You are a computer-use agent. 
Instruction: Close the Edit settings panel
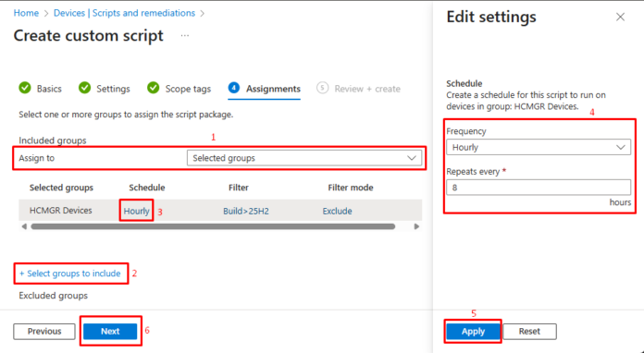click(620, 17)
